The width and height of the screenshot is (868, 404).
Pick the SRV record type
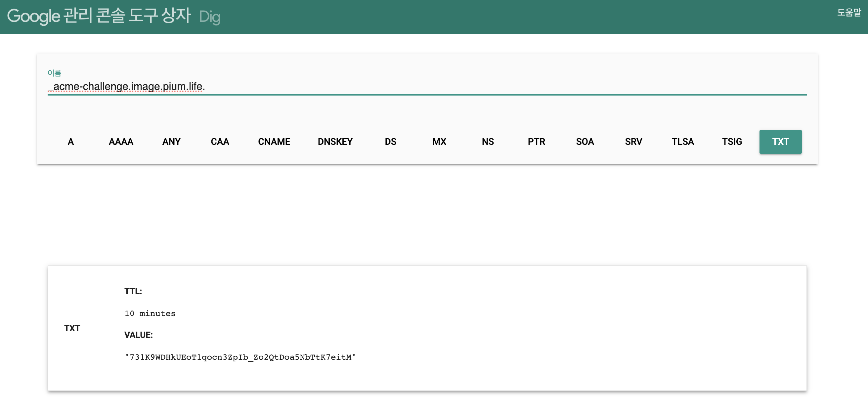pyautogui.click(x=633, y=142)
